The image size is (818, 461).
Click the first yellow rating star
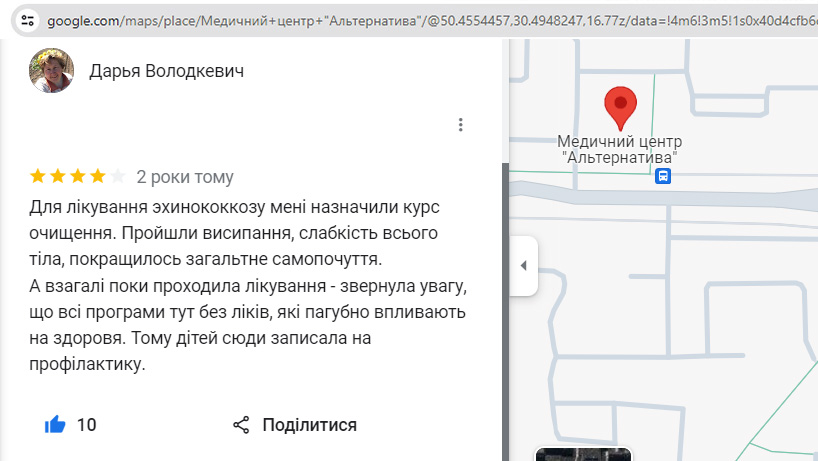pos(38,177)
